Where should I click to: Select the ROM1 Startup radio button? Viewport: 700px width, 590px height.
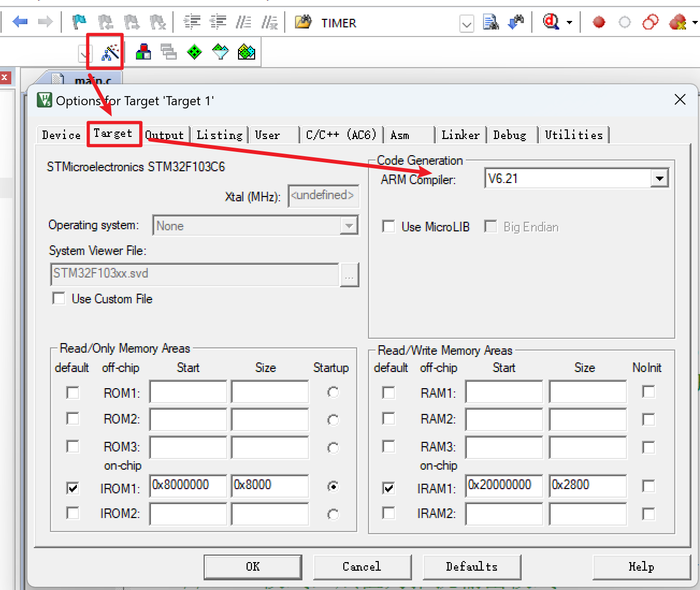tap(333, 392)
